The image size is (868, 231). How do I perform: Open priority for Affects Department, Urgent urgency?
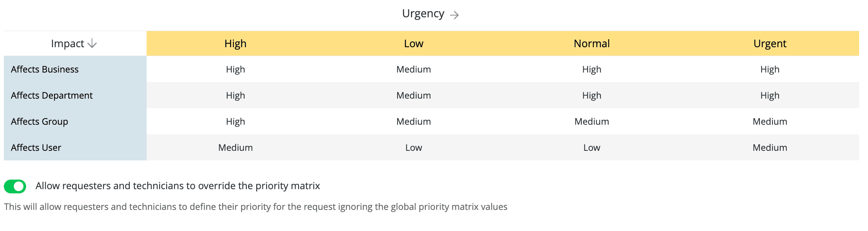769,96
